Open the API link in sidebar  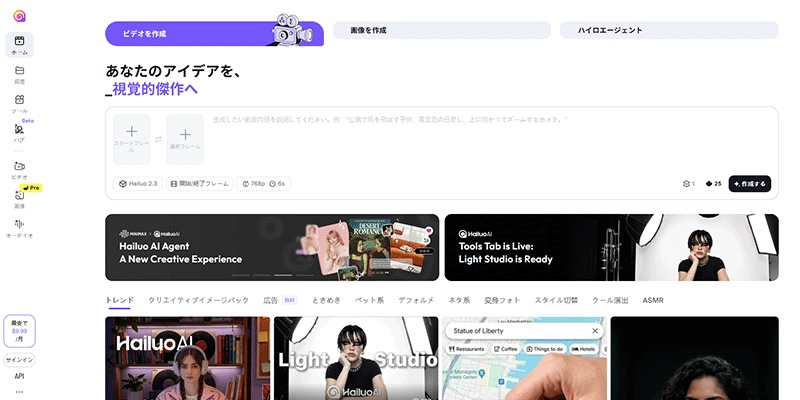coord(19,377)
